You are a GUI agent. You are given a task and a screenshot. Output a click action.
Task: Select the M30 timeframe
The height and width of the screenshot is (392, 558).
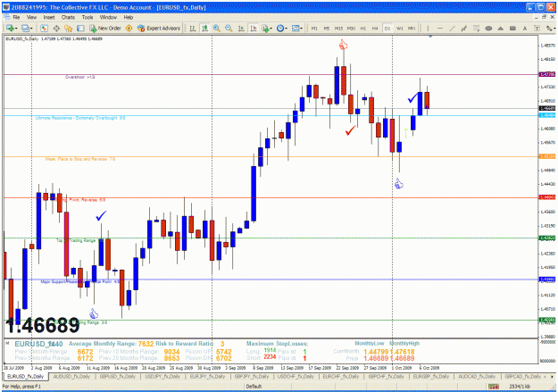coord(351,28)
